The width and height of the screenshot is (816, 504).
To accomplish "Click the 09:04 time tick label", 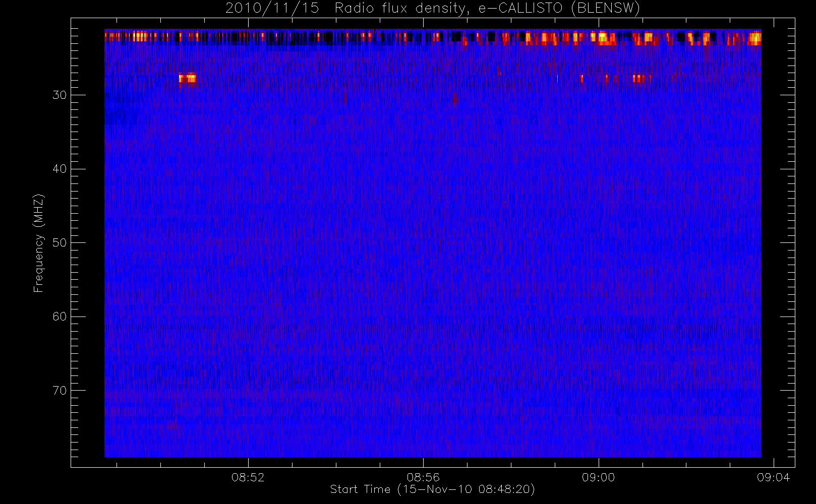I will [773, 477].
